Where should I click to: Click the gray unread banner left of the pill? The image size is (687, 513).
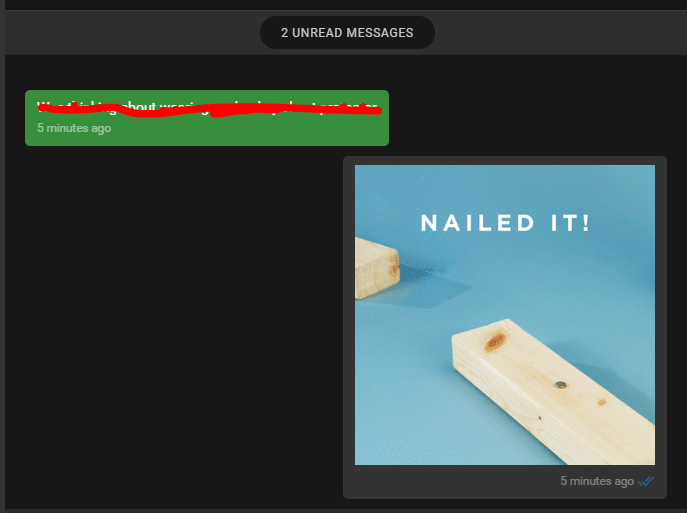coord(132,32)
